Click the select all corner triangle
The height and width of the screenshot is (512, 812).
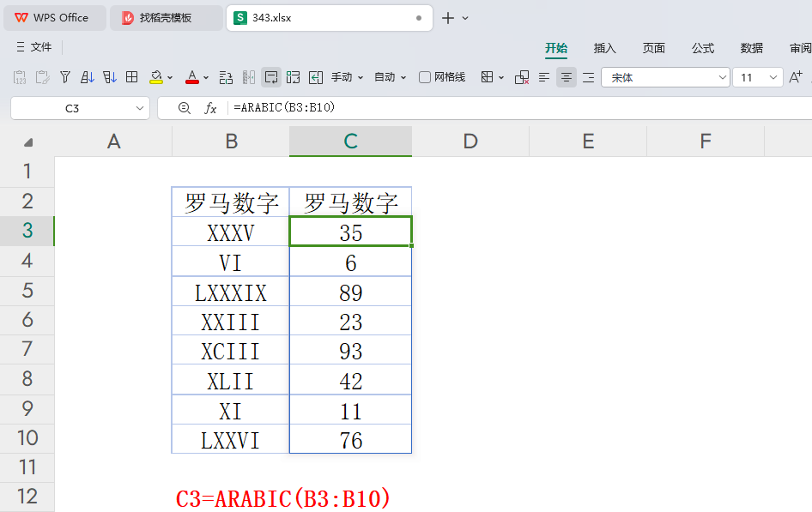pos(28,142)
